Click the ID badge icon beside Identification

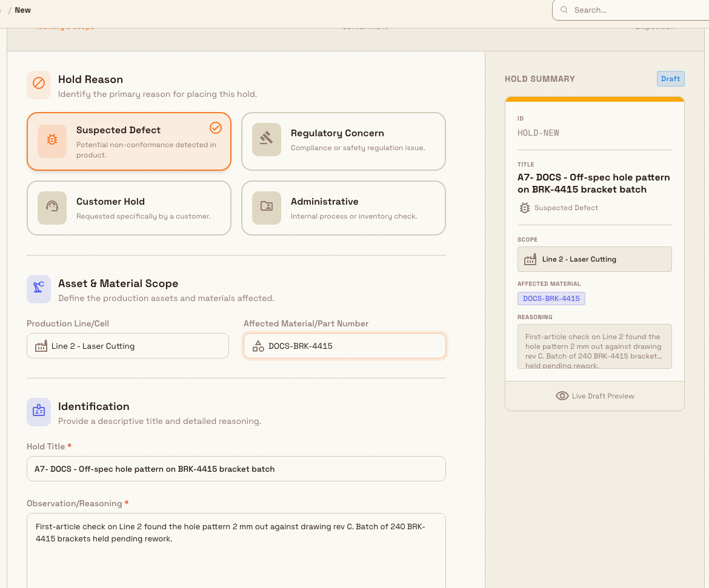pyautogui.click(x=39, y=410)
